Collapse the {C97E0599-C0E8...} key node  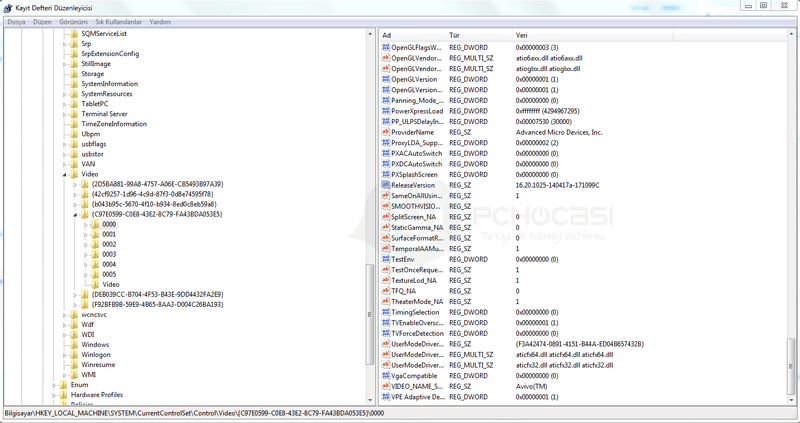pos(76,214)
